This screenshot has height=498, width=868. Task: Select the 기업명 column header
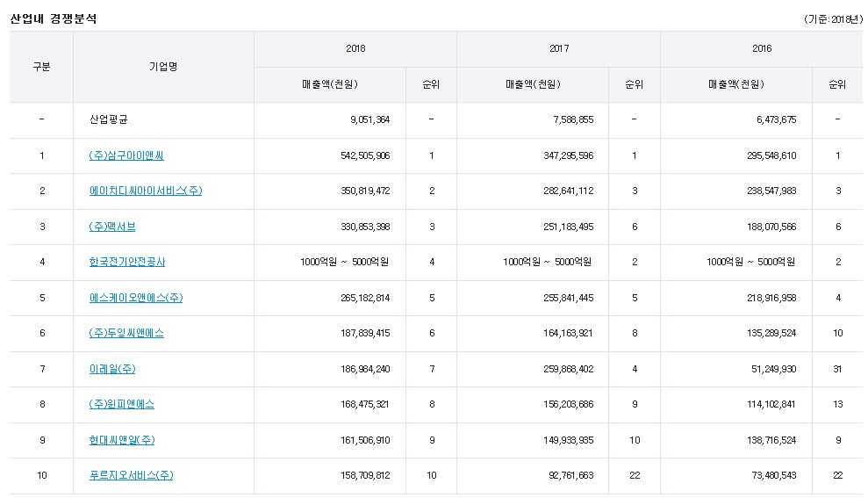tap(163, 67)
